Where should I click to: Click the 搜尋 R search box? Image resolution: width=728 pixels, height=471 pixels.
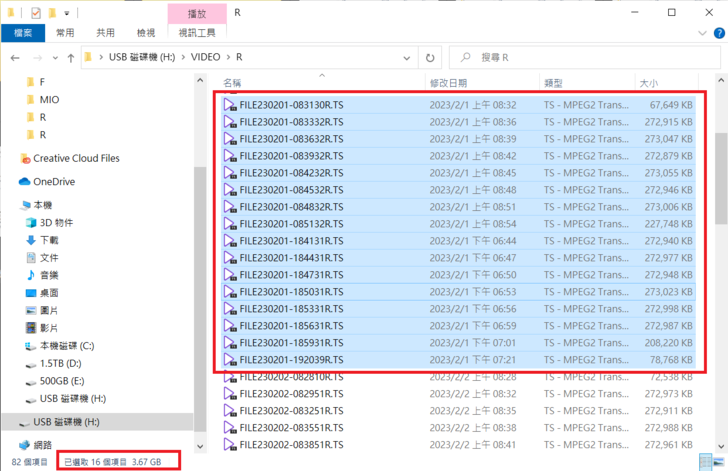[x=585, y=58]
